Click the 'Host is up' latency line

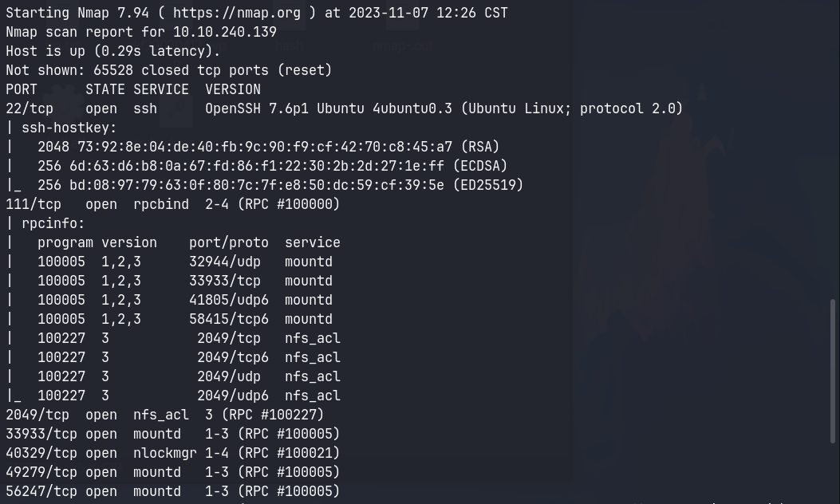[x=112, y=51]
